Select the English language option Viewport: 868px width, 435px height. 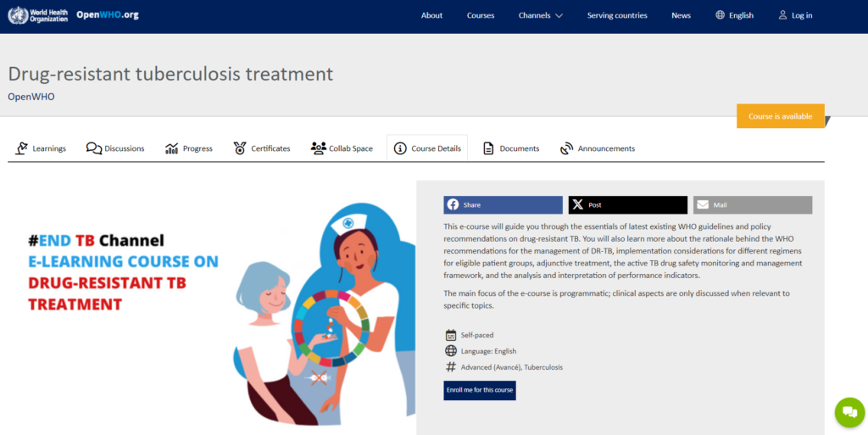(x=741, y=15)
